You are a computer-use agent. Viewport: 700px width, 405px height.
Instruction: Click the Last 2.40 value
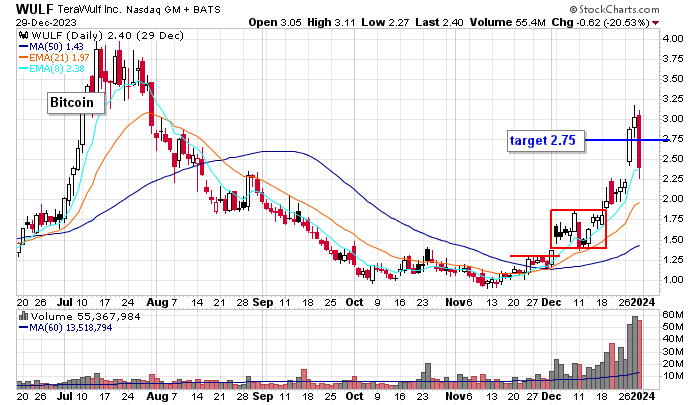pos(439,22)
